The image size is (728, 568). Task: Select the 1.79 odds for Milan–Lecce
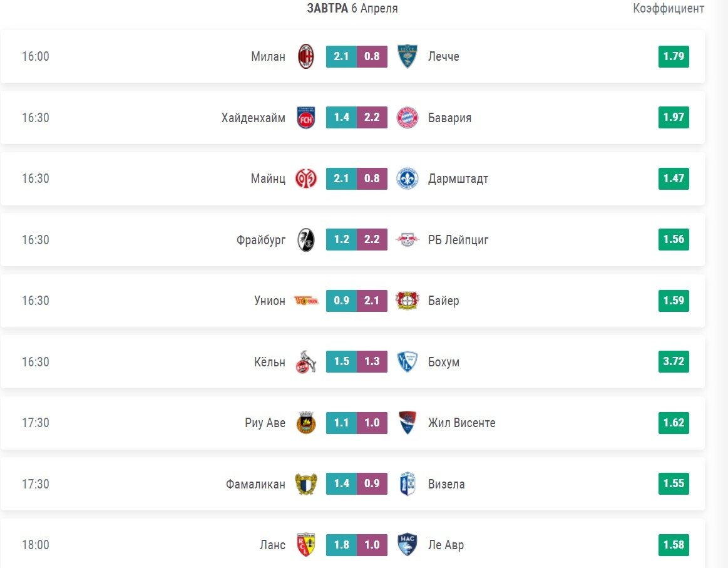674,56
